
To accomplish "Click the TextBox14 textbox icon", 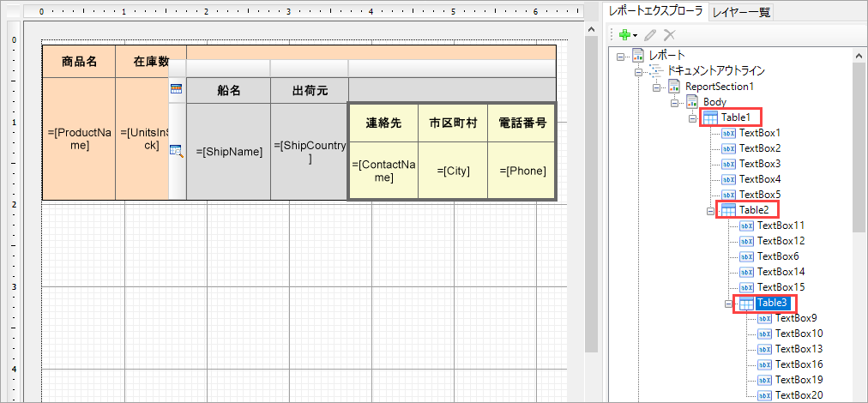I will click(747, 273).
